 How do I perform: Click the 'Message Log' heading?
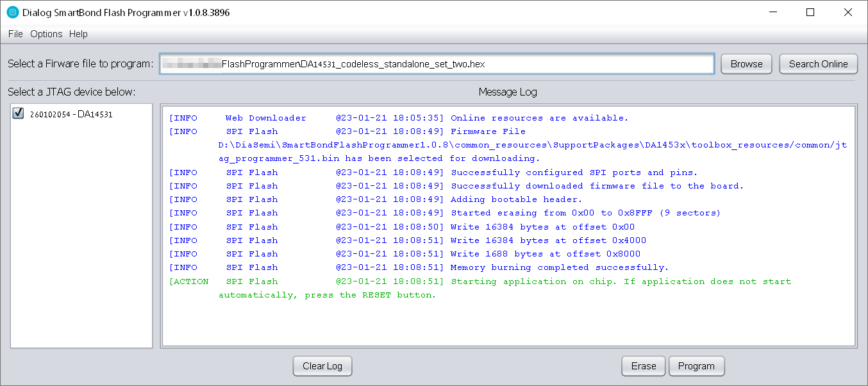(x=508, y=92)
